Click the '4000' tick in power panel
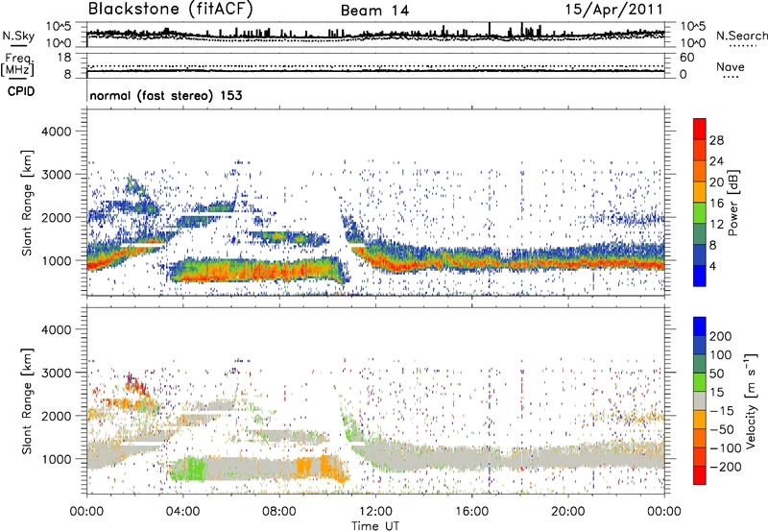This screenshot has width=768, height=532. pyautogui.click(x=56, y=132)
